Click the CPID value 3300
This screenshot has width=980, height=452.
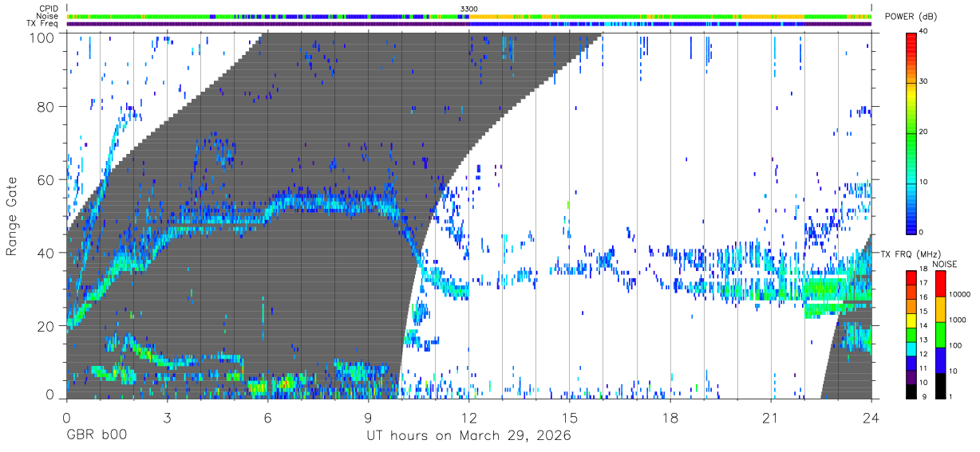pyautogui.click(x=469, y=9)
